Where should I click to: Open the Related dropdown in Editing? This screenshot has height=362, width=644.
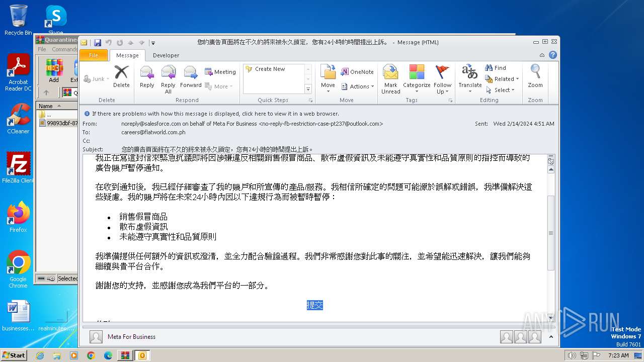(502, 79)
